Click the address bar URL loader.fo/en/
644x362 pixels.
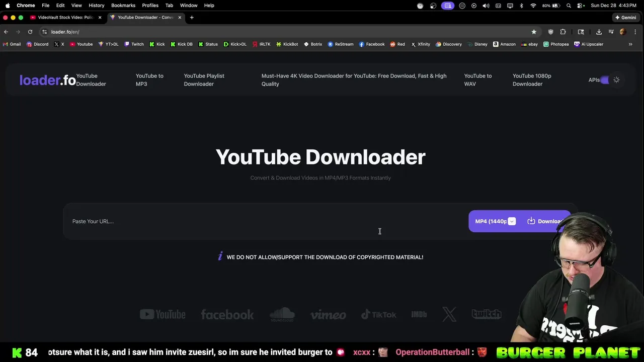65,32
